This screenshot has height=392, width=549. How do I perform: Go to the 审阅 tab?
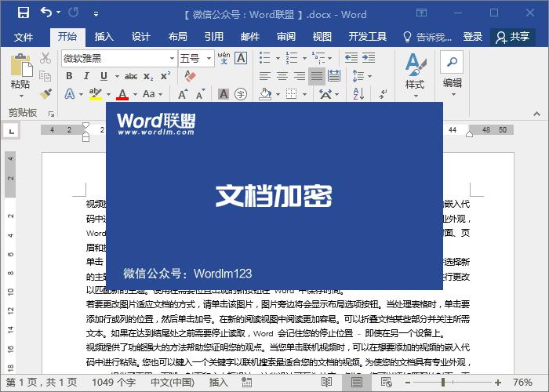[x=286, y=36]
